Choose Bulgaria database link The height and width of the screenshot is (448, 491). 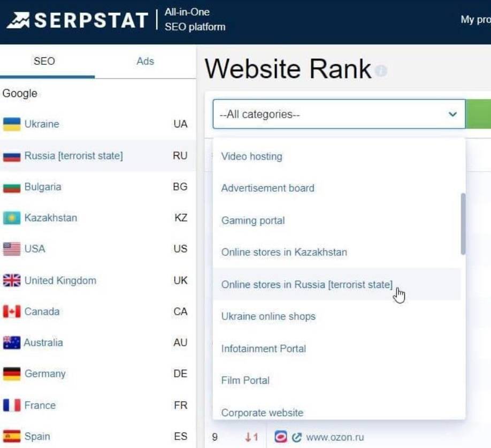click(43, 187)
